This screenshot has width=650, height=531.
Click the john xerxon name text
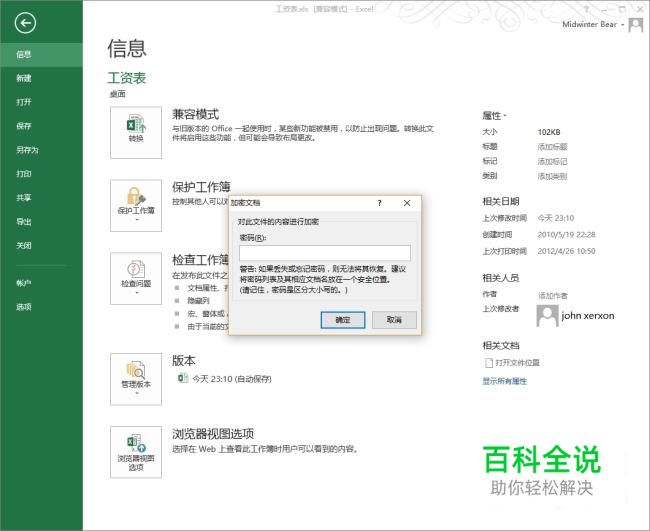click(x=588, y=316)
